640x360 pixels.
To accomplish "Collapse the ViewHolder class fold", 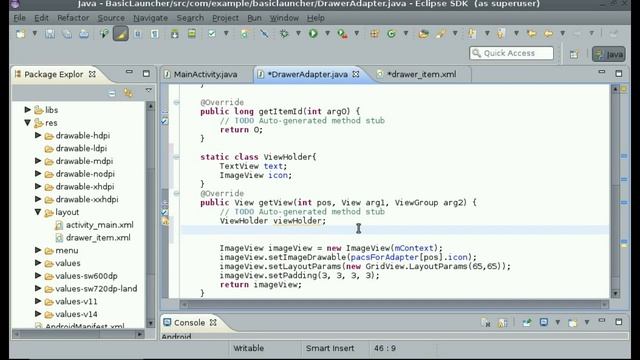I will coord(176,157).
